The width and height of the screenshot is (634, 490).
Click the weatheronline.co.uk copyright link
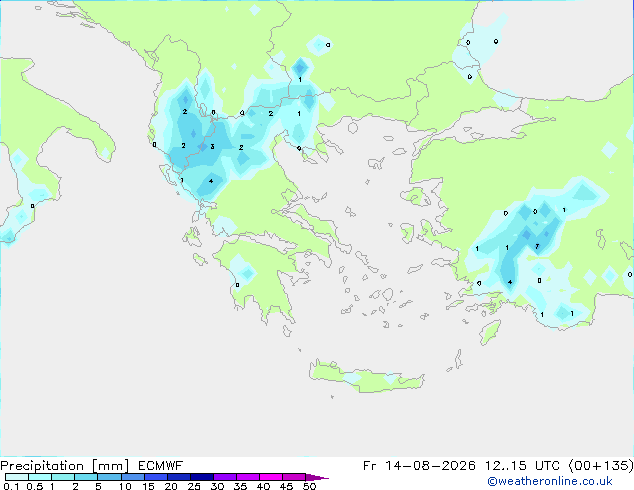[550, 481]
